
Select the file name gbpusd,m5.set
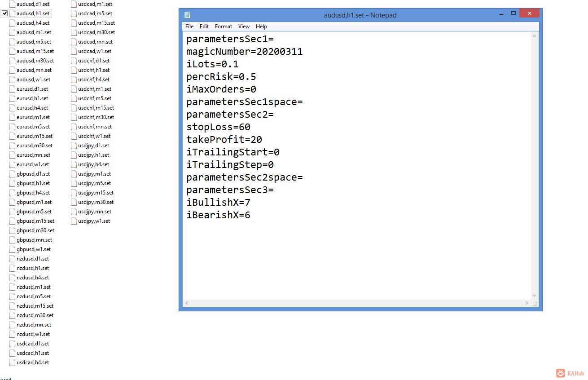tap(34, 212)
